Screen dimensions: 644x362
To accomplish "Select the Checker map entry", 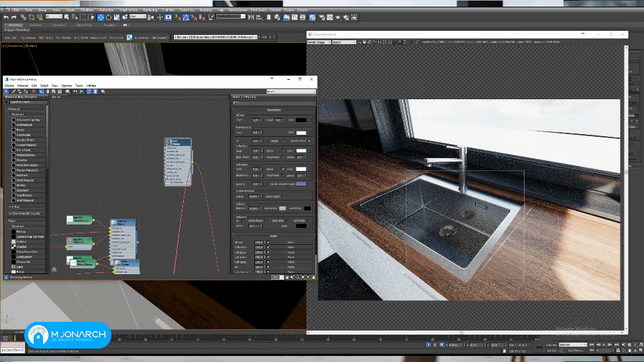I will point(21,247).
